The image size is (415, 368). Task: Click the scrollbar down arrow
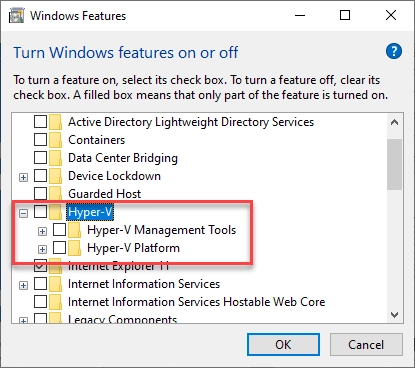[394, 315]
